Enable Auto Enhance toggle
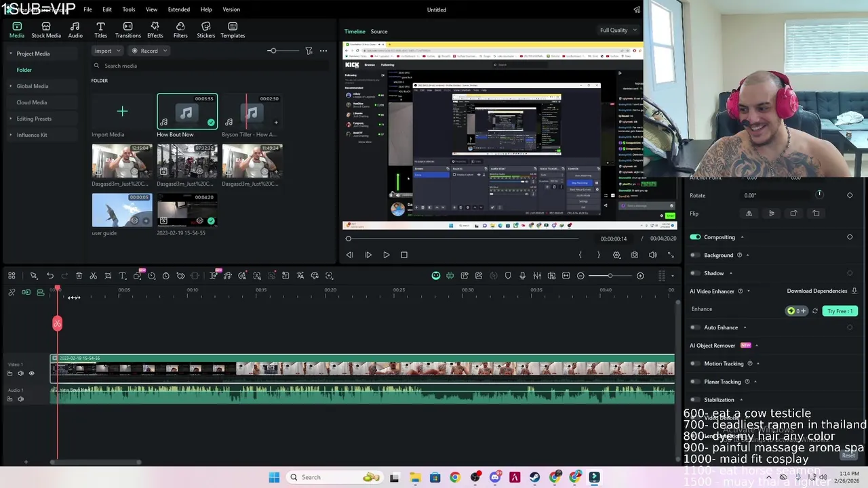This screenshot has width=868, height=488. [x=695, y=327]
